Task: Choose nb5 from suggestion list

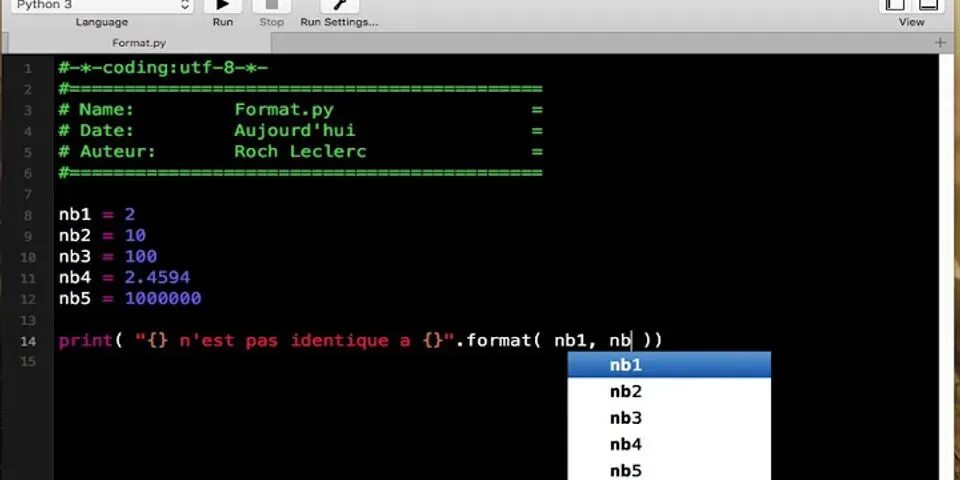Action: [669, 470]
